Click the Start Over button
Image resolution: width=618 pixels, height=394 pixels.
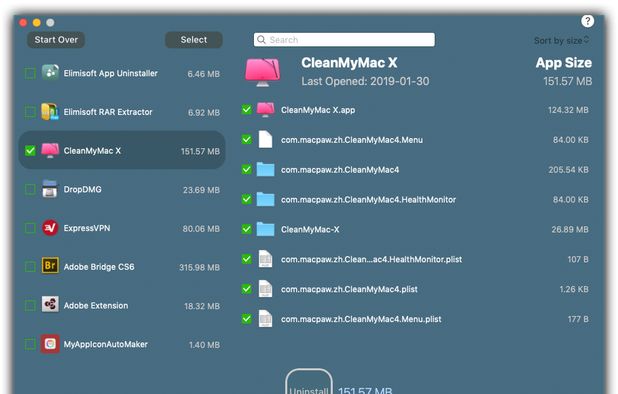pyautogui.click(x=56, y=39)
